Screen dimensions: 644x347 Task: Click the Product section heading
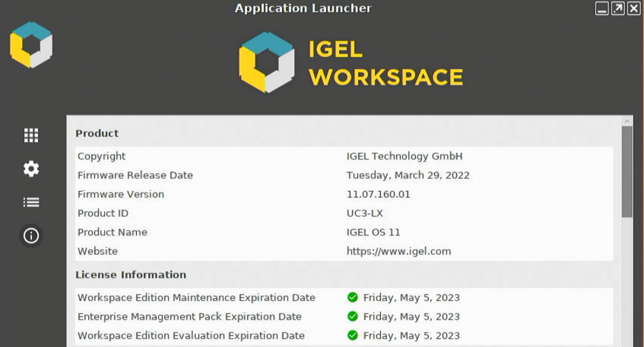click(97, 133)
